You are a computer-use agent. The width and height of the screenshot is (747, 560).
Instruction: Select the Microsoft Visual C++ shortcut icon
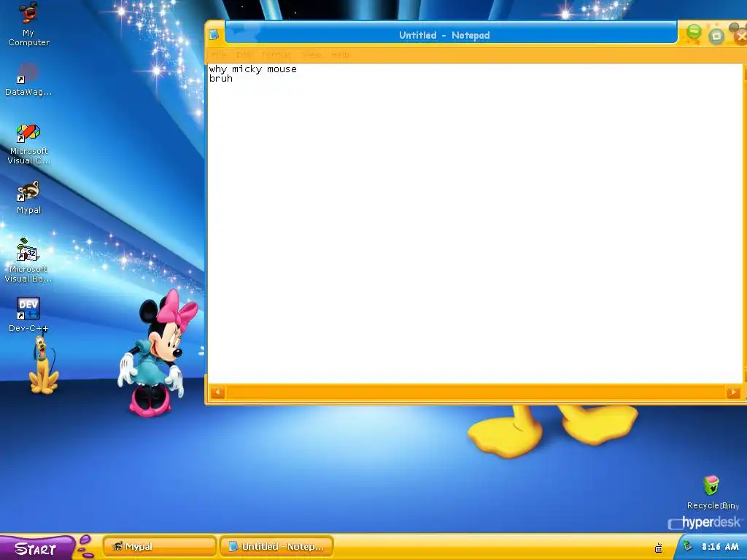click(x=28, y=144)
